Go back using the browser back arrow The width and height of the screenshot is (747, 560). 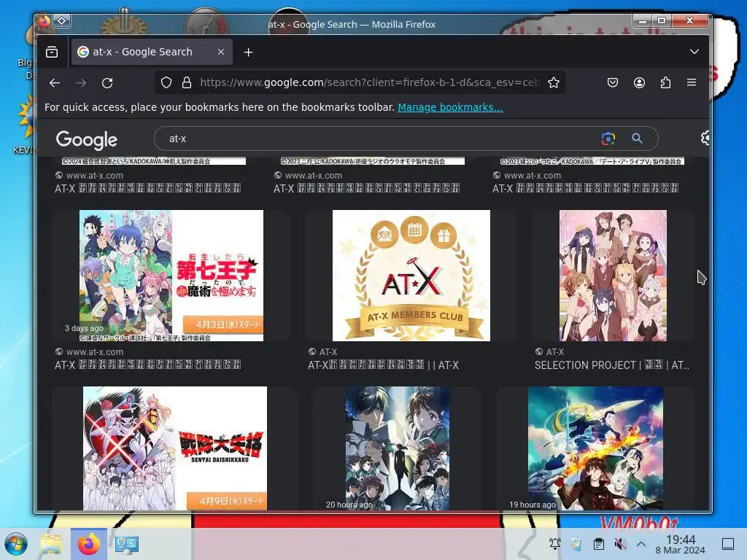[55, 83]
